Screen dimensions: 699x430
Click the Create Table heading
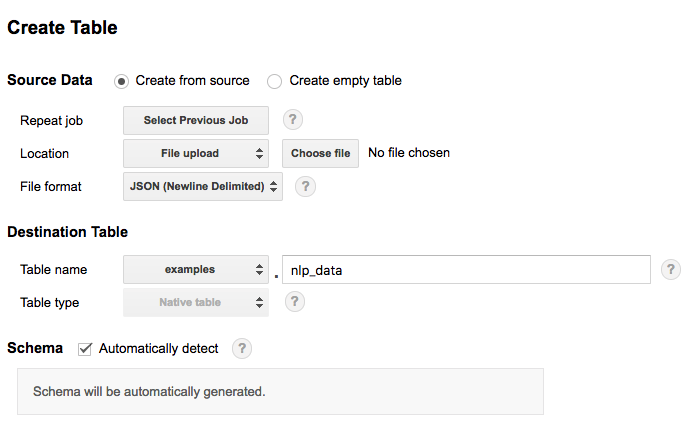pyautogui.click(x=62, y=28)
